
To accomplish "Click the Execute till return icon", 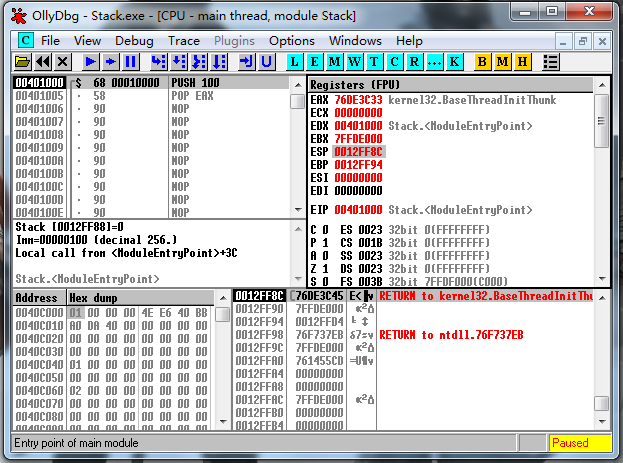I will click(x=247, y=62).
